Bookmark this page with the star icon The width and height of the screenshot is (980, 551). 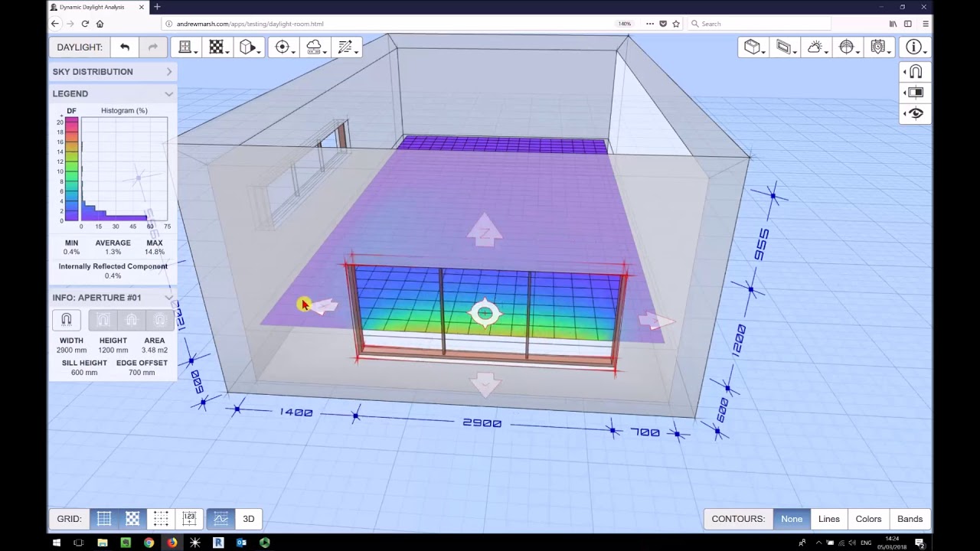676,24
